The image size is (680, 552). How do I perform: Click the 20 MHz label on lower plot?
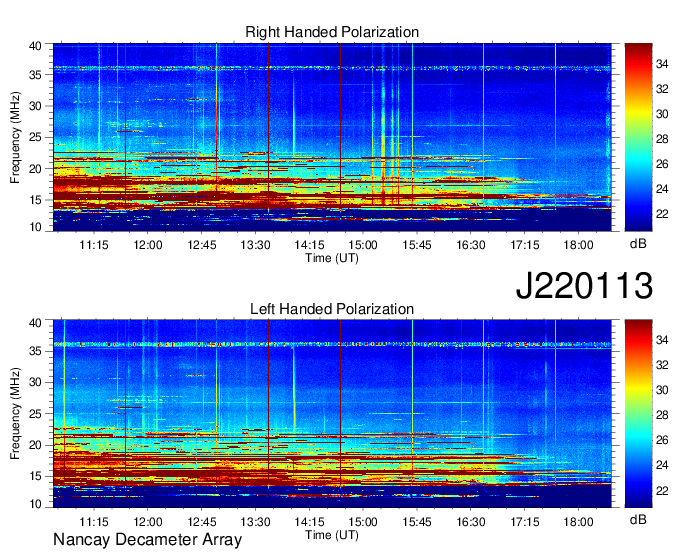coord(36,445)
